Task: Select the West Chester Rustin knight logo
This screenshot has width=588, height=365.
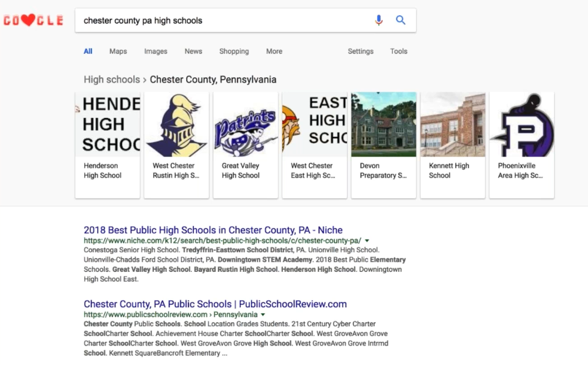Action: click(176, 124)
